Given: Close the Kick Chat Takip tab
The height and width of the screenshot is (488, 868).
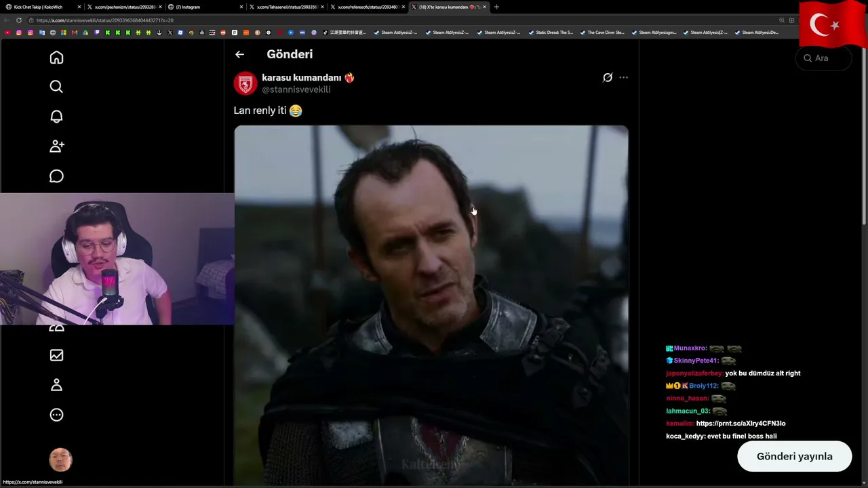Looking at the screenshot, I should point(79,7).
